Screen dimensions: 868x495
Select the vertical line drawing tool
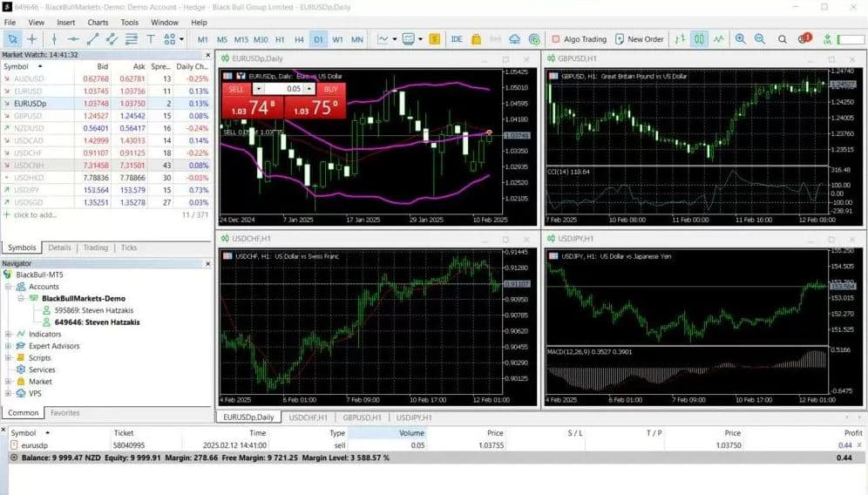[54, 39]
